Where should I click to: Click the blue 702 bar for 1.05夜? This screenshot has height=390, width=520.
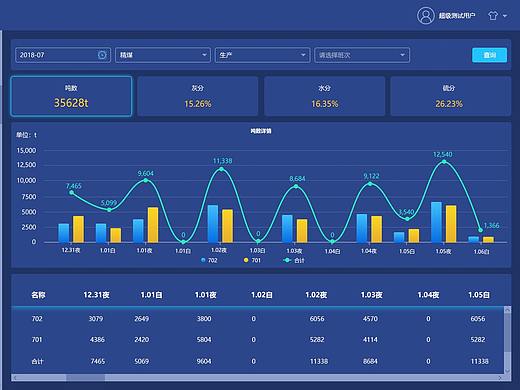click(x=436, y=222)
